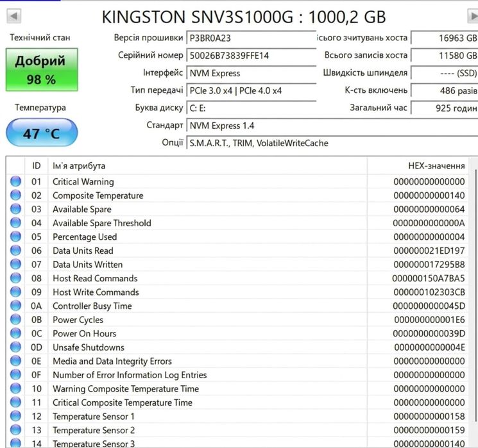Select the Power On Hours attribute name
The image size is (478, 448).
[x=85, y=333]
